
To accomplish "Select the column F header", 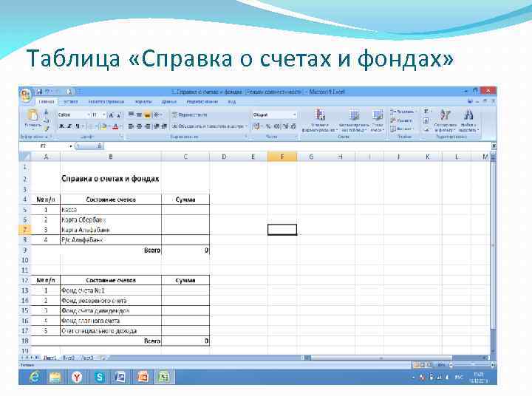I will tap(282, 157).
